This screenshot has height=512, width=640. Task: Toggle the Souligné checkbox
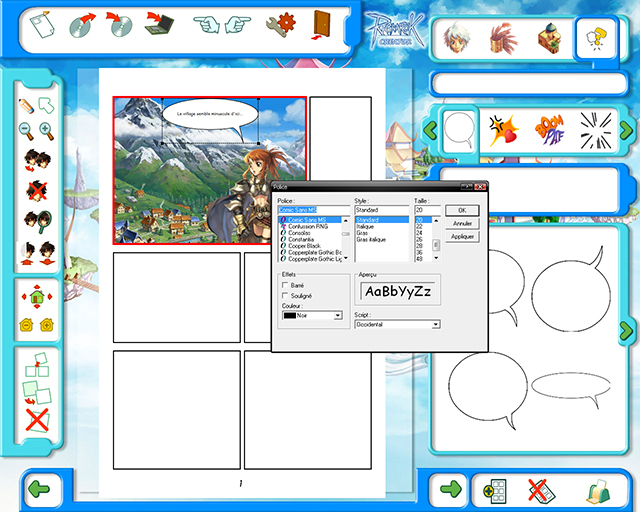(285, 295)
